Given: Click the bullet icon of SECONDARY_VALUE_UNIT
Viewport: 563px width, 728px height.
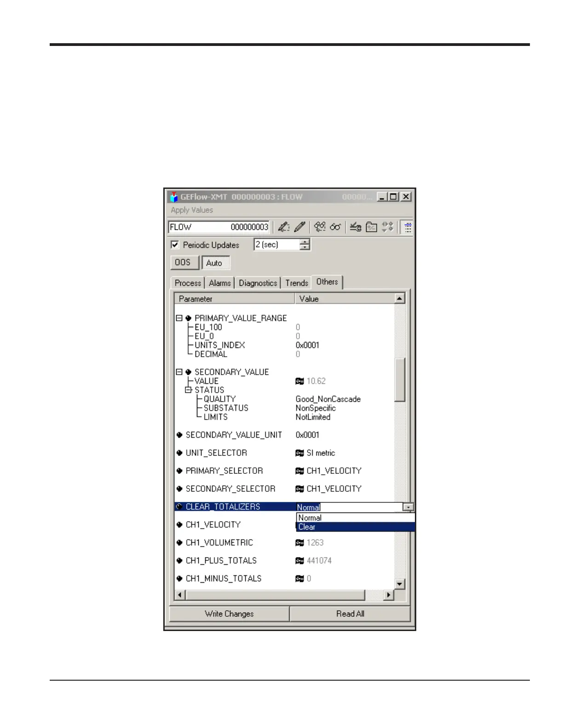Looking at the screenshot, I should (x=179, y=435).
